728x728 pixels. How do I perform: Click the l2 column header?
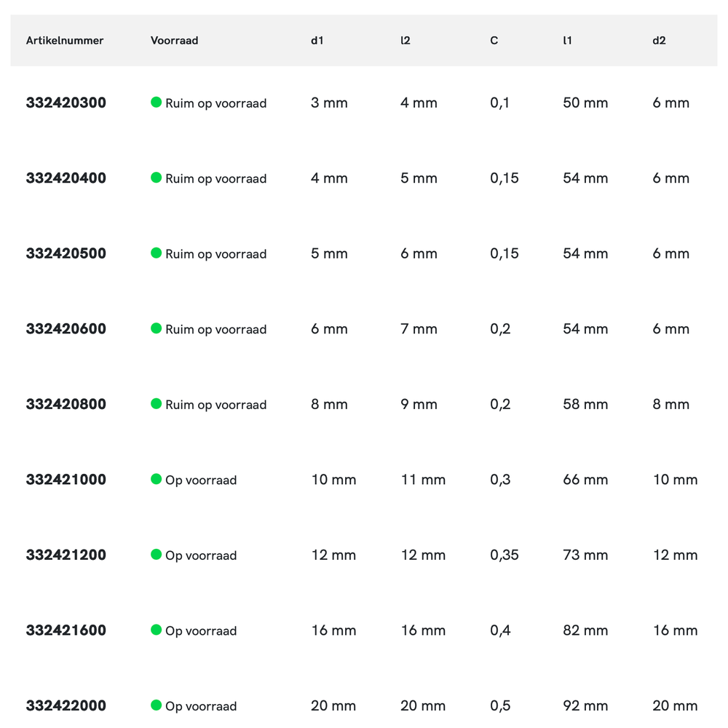tap(405, 41)
